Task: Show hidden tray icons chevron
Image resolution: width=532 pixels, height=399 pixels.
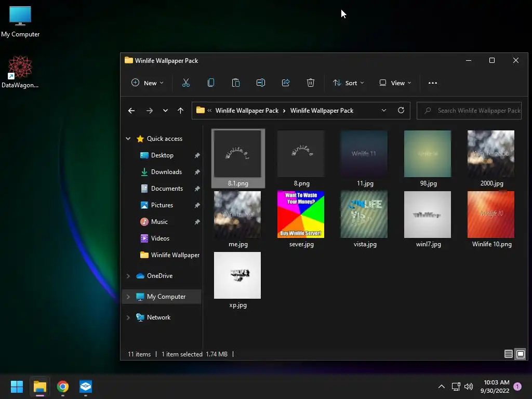Action: click(x=442, y=387)
